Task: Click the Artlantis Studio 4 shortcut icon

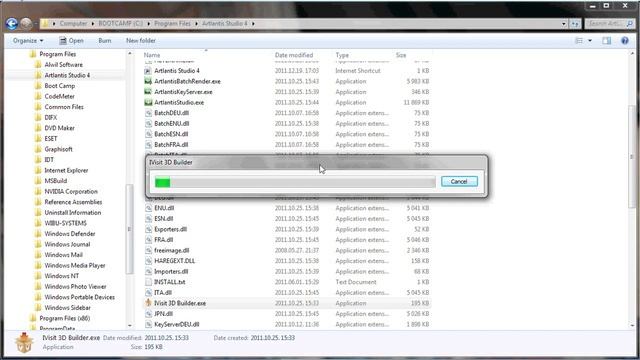Action: pyautogui.click(x=148, y=71)
